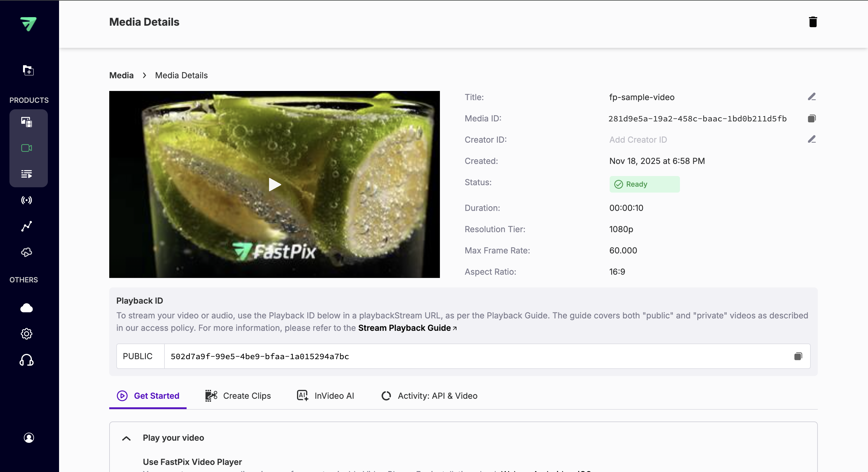Select the video delivery cloud-play icon
Image resolution: width=868 pixels, height=472 pixels.
pyautogui.click(x=26, y=252)
